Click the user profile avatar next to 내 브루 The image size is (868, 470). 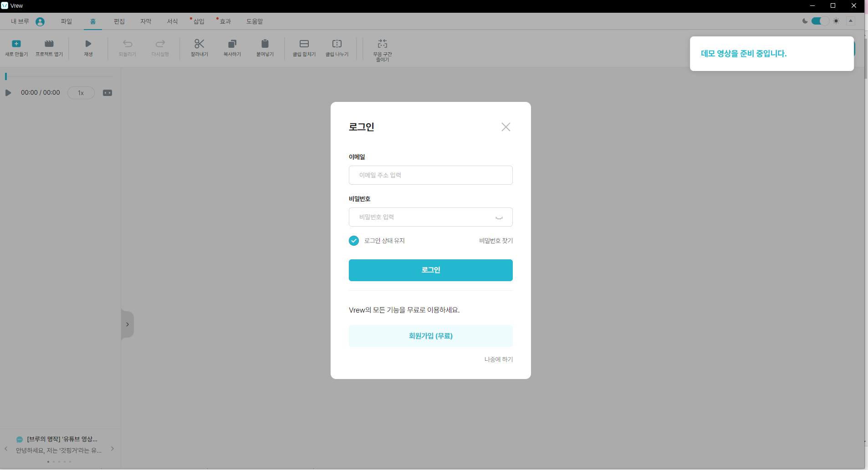point(40,22)
